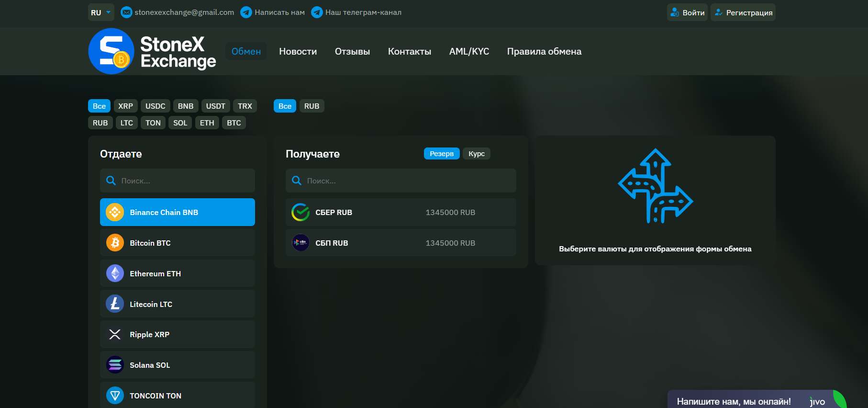The width and height of the screenshot is (868, 408).
Task: Switch to the Резерв tab
Action: [442, 153]
